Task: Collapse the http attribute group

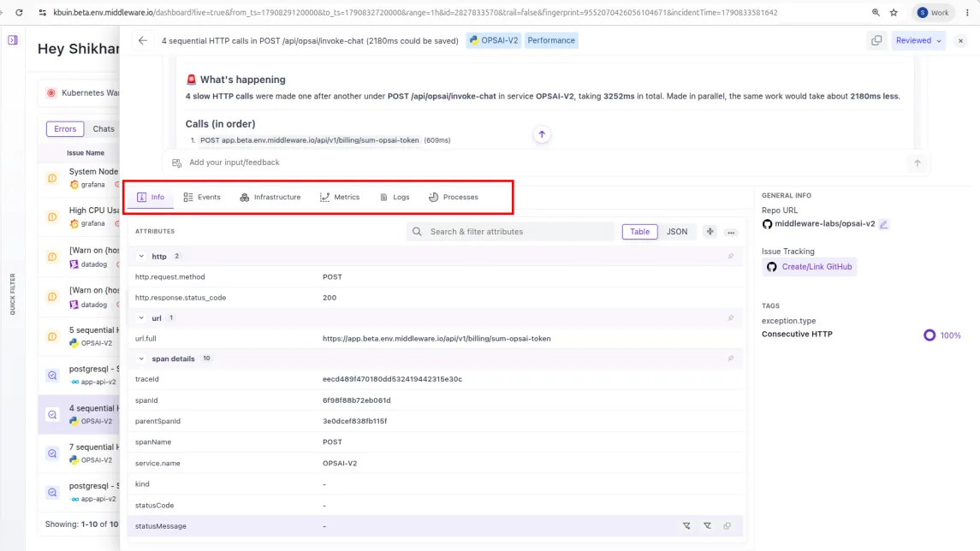Action: [141, 256]
